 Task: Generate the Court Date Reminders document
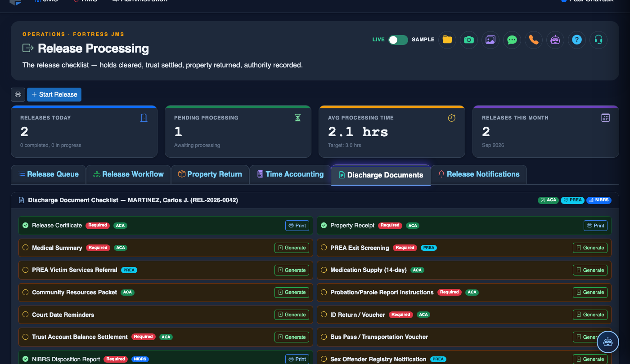(292, 315)
